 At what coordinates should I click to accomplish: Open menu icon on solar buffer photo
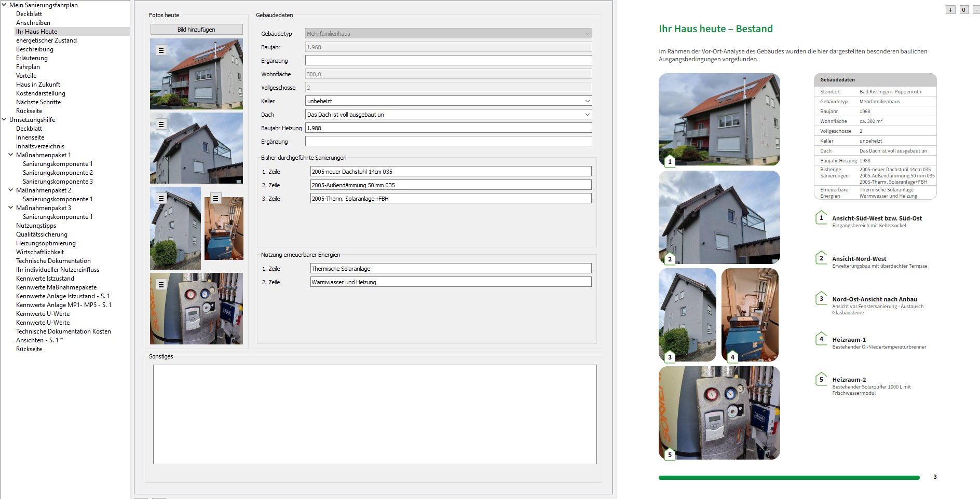(161, 285)
